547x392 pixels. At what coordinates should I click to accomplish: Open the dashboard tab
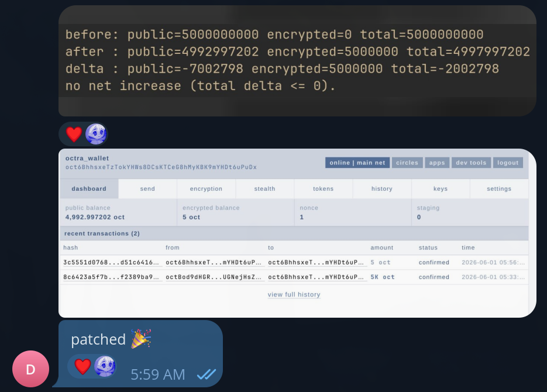(x=89, y=188)
